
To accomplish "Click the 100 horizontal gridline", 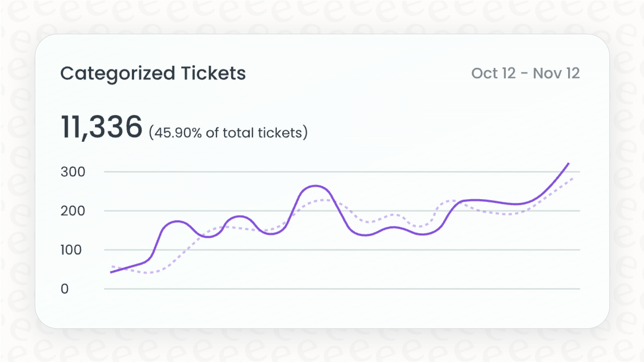I will pyautogui.click(x=345, y=250).
